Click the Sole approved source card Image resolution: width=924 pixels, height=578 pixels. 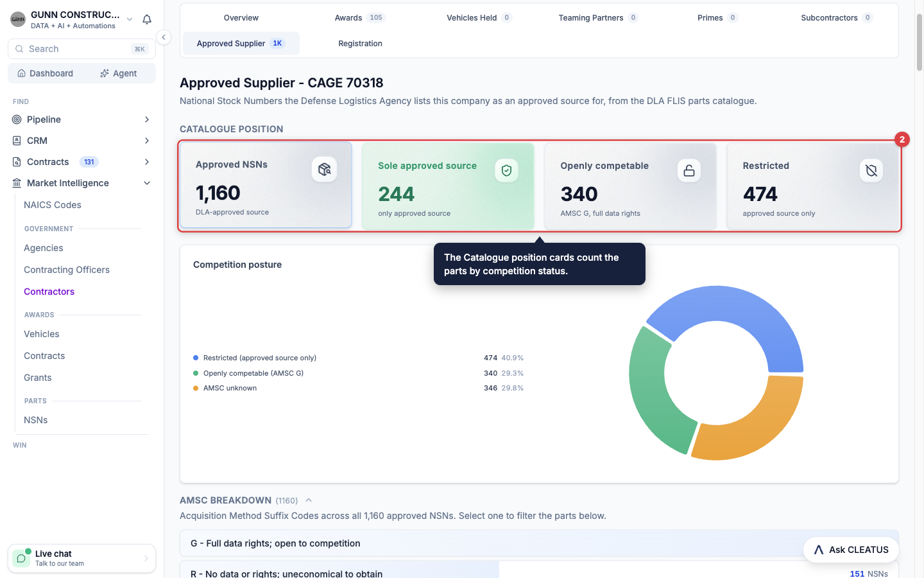coord(448,186)
